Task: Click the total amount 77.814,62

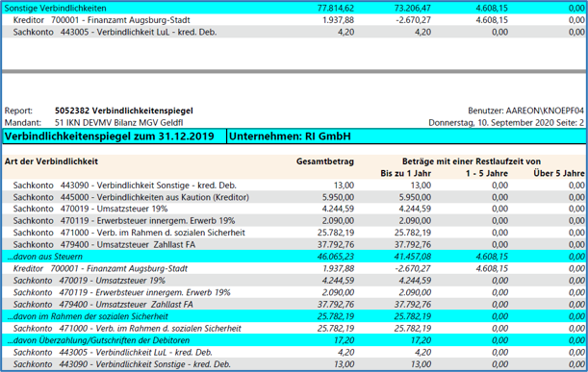Action: (335, 8)
